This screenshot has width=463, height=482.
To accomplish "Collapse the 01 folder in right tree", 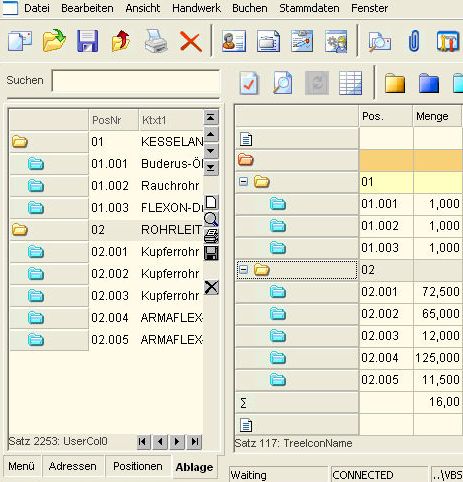I will (244, 182).
